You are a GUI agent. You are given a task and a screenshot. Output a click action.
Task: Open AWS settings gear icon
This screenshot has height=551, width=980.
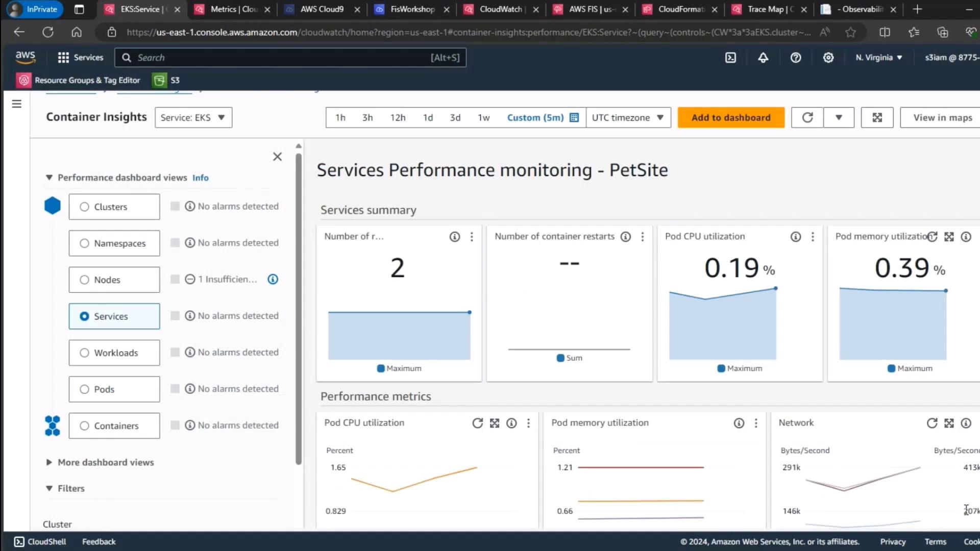tap(828, 58)
